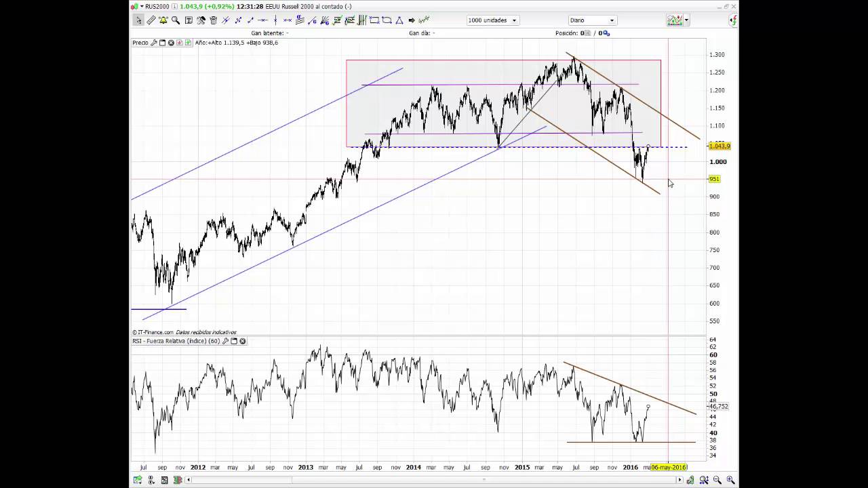Open the 1000 unidades dropdown
This screenshot has height=488, width=868.
pyautogui.click(x=493, y=20)
